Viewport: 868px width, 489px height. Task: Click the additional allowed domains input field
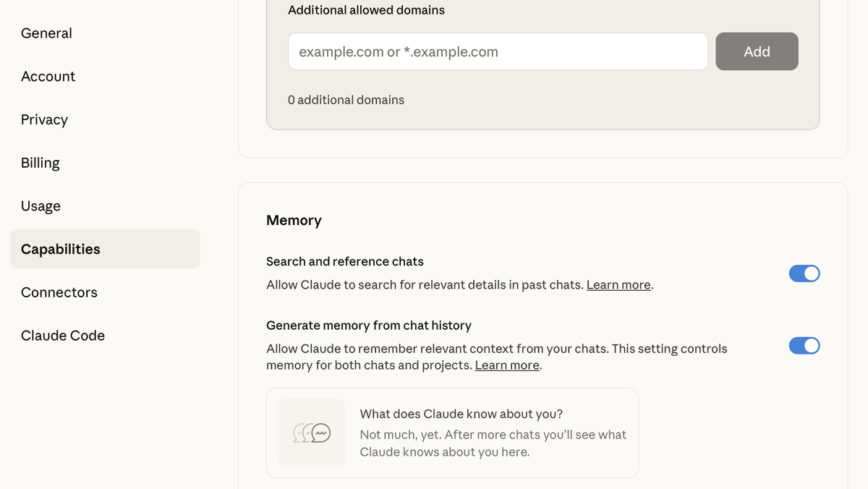pyautogui.click(x=498, y=51)
